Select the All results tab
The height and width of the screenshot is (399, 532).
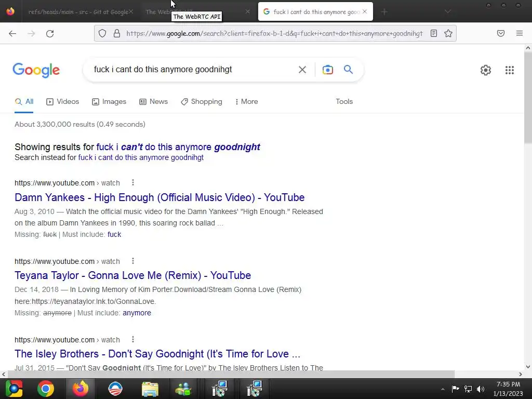[x=24, y=101]
